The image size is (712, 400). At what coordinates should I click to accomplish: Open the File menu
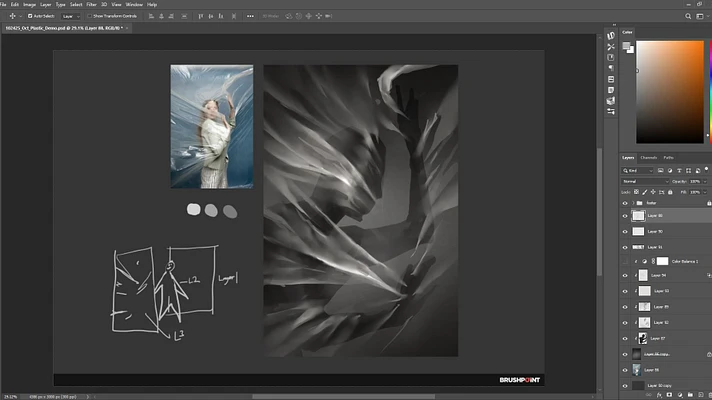point(3,5)
